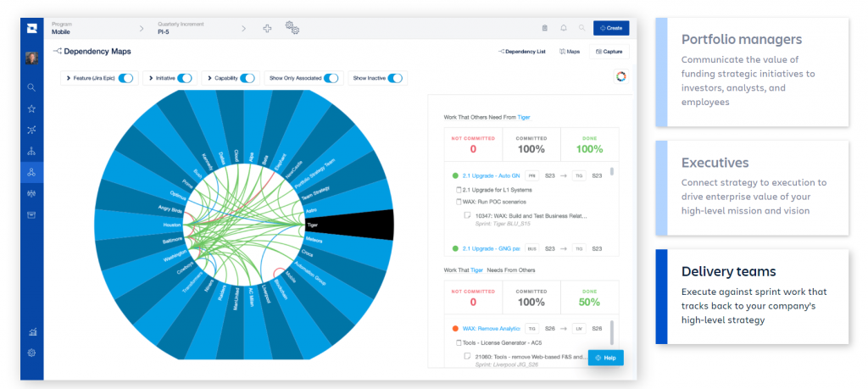Viewport: 868px width, 389px height.
Task: Toggle off the Feature (Jira Epic) switch
Action: point(125,78)
